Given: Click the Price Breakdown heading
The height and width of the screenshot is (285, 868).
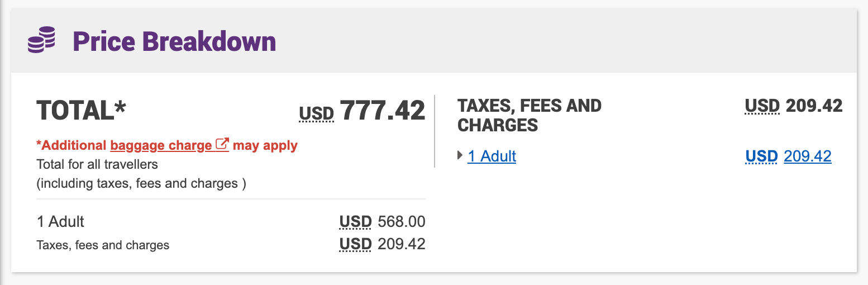Looking at the screenshot, I should pyautogui.click(x=174, y=42).
